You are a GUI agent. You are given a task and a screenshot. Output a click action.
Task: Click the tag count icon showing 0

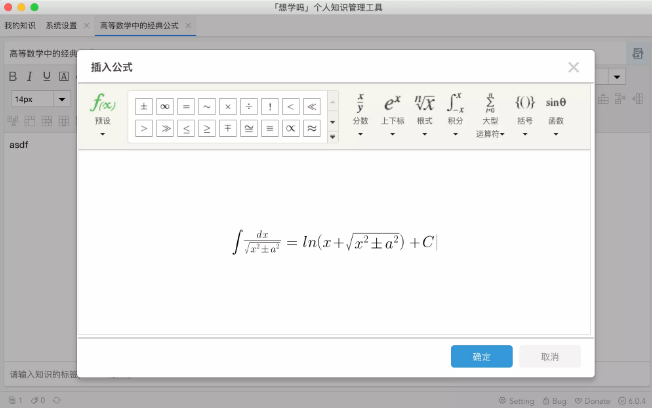(38, 400)
